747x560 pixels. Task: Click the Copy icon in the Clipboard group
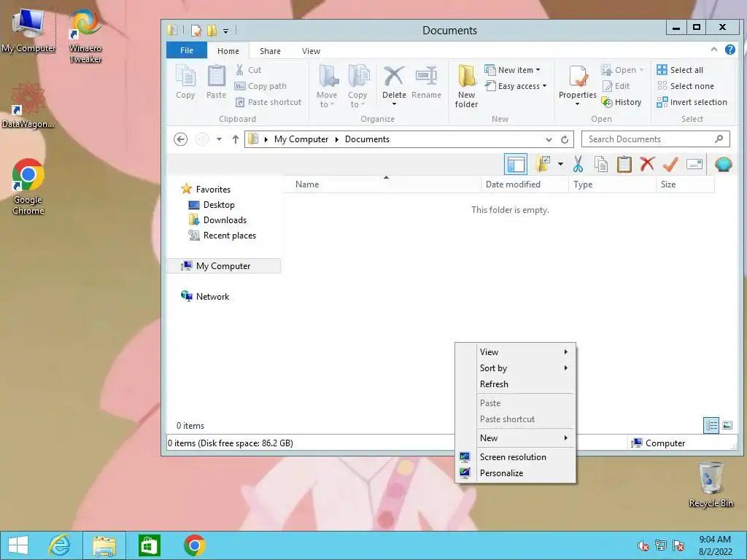click(185, 82)
